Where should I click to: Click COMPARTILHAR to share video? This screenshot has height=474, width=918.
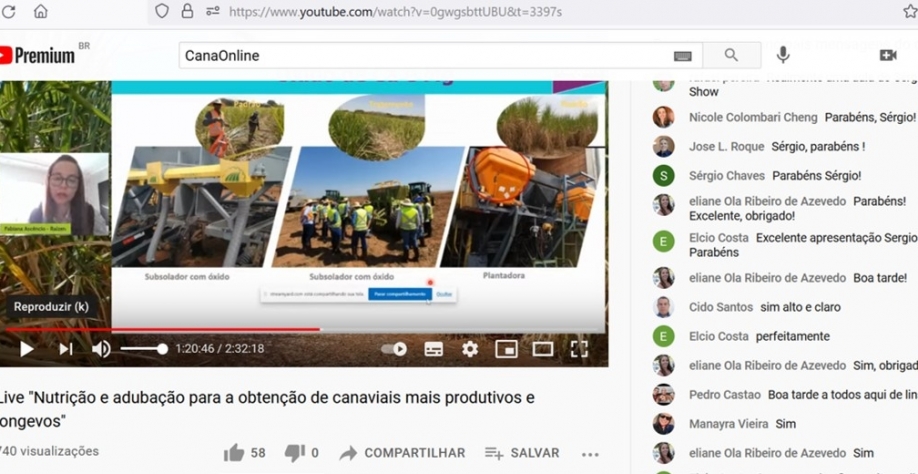(403, 453)
